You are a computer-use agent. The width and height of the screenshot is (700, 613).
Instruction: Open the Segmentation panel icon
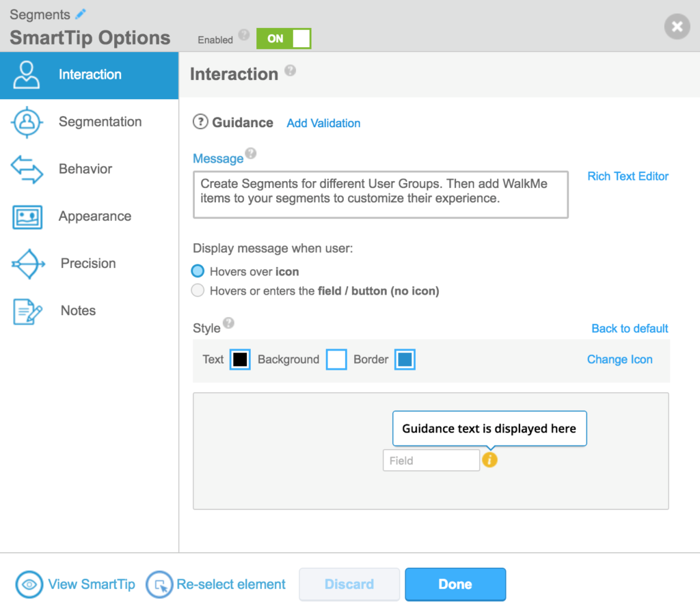26,122
